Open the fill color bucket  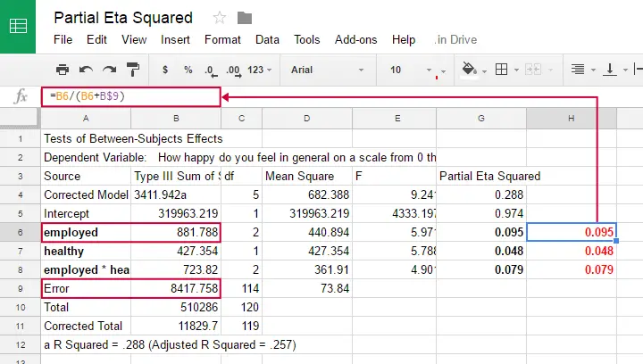[x=470, y=70]
